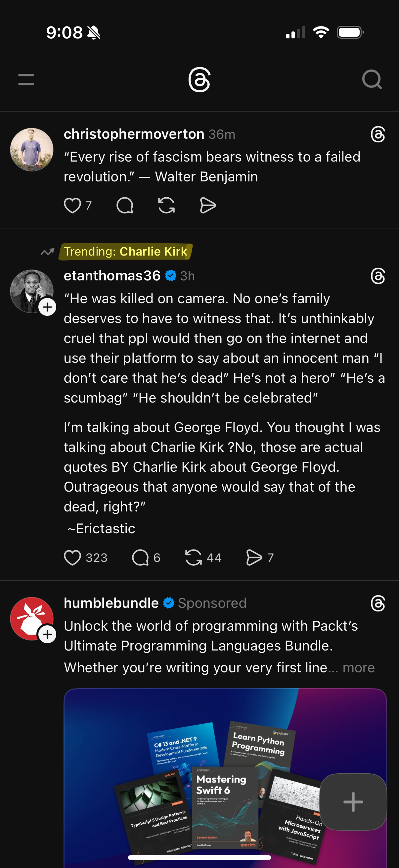Open humblebundle profile name link
The width and height of the screenshot is (399, 868).
coord(111,603)
